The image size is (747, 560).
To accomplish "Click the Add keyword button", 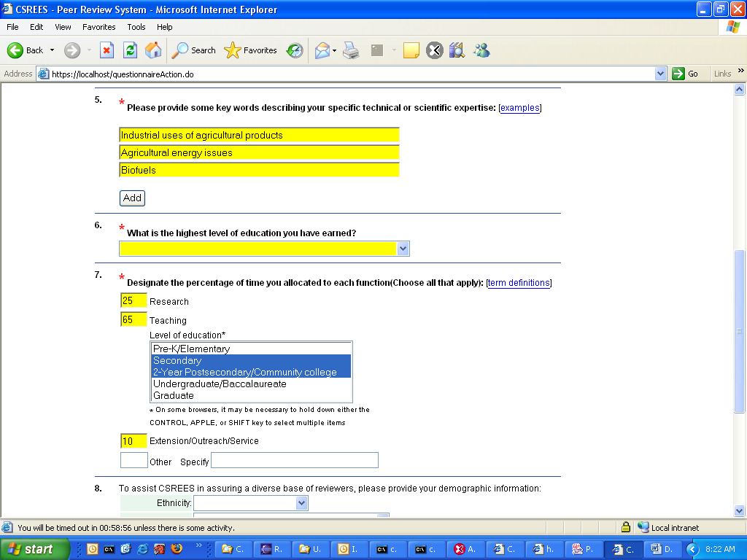I will click(x=133, y=198).
